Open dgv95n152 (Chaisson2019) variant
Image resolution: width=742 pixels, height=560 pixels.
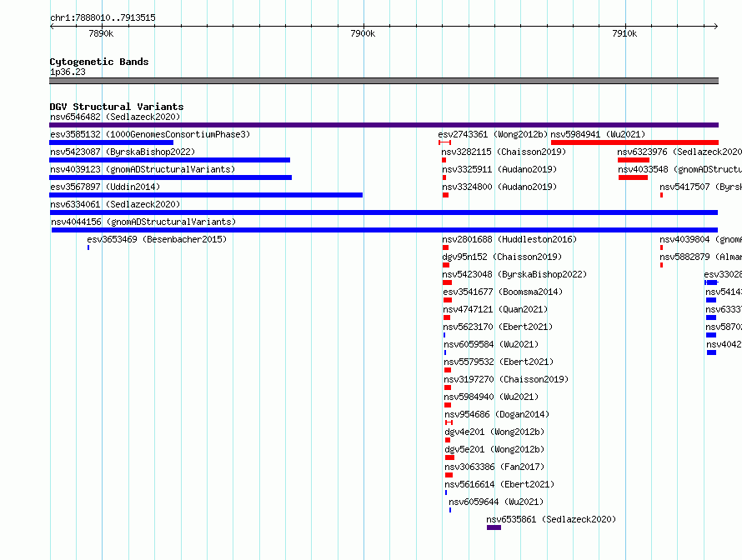coord(502,257)
